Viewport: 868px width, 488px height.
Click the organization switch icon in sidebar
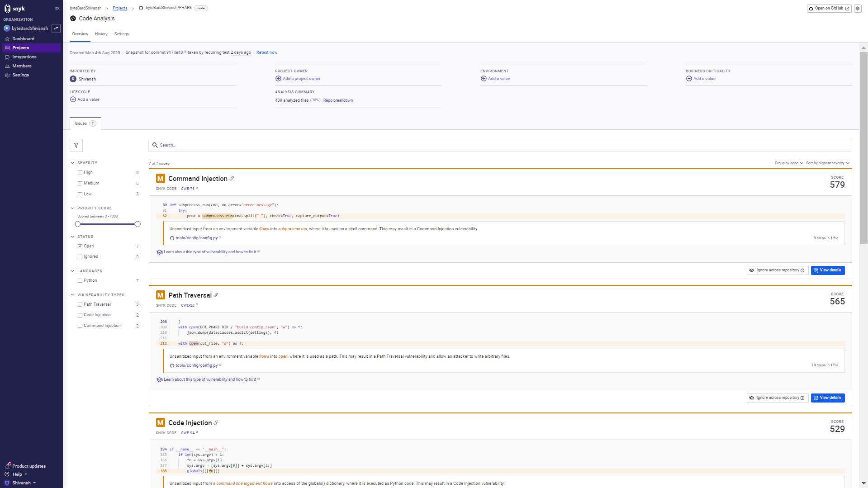coord(56,28)
